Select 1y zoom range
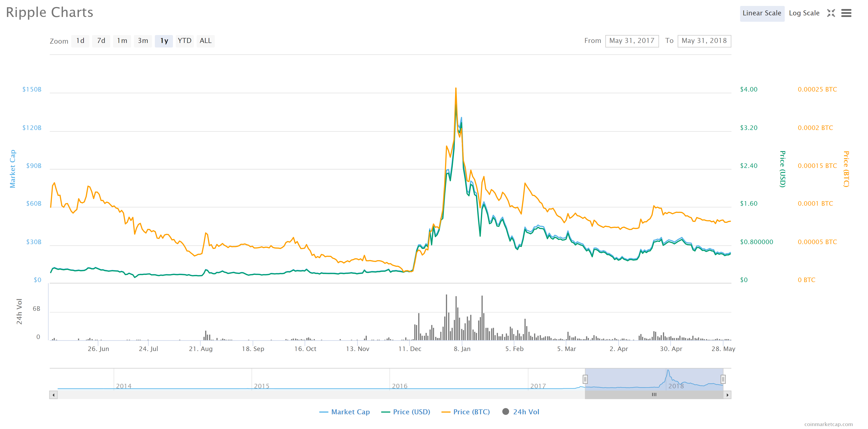868x429 pixels. coord(164,41)
